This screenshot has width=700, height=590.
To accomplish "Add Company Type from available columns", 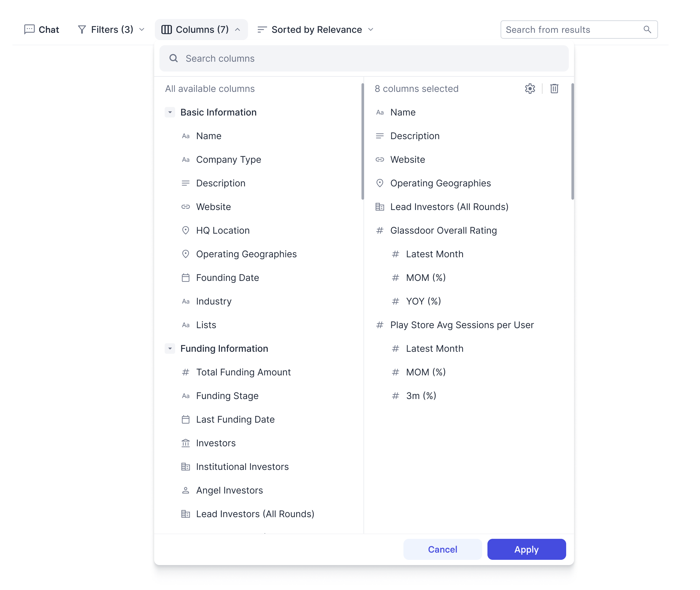I will click(228, 159).
